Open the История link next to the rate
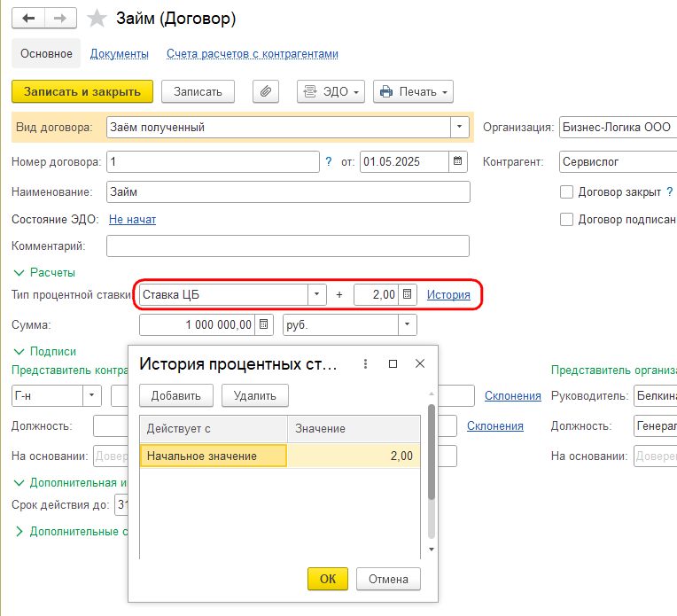The width and height of the screenshot is (677, 616). (x=448, y=294)
